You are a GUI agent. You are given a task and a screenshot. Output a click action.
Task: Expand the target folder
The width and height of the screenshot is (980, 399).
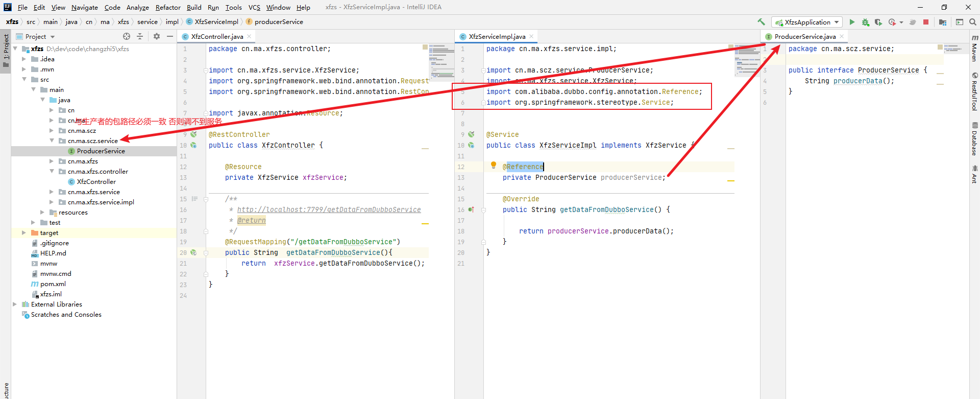click(x=24, y=233)
